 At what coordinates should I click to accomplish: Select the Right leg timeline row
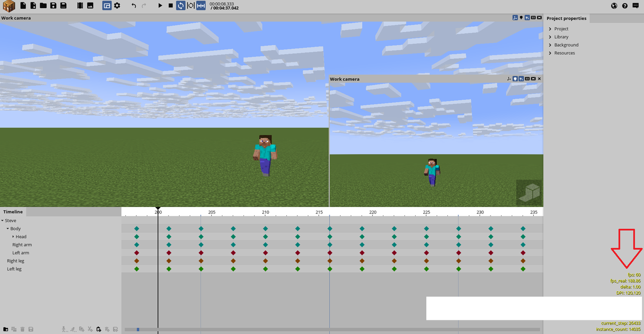60,261
